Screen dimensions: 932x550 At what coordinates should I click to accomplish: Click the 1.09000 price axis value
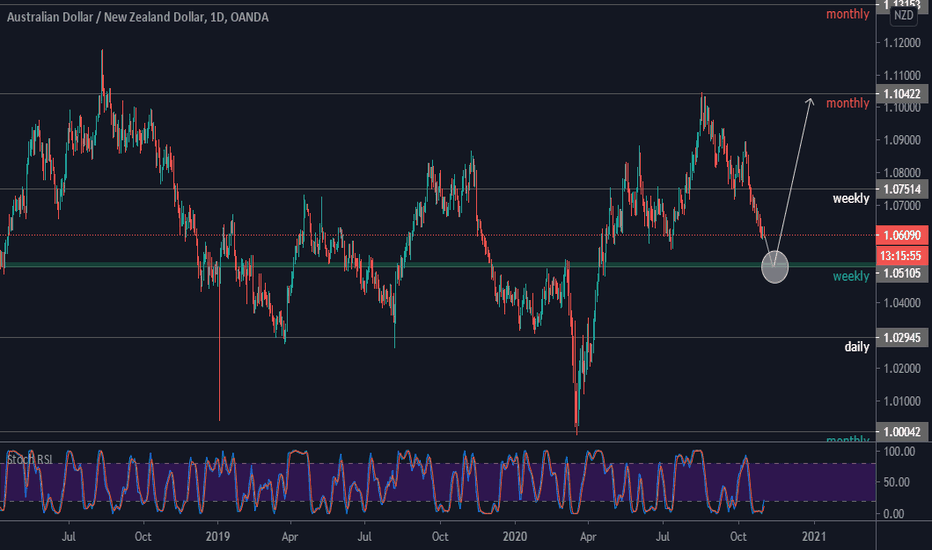902,140
